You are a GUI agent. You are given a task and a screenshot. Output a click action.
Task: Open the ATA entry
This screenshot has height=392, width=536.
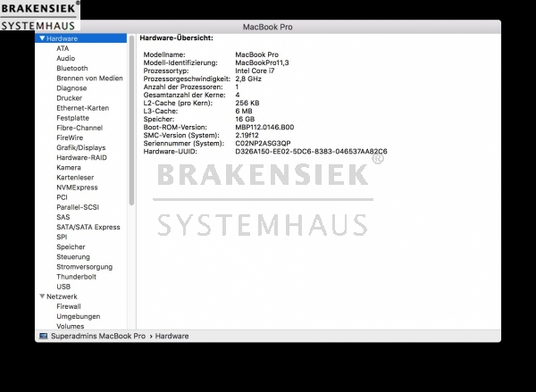click(63, 48)
